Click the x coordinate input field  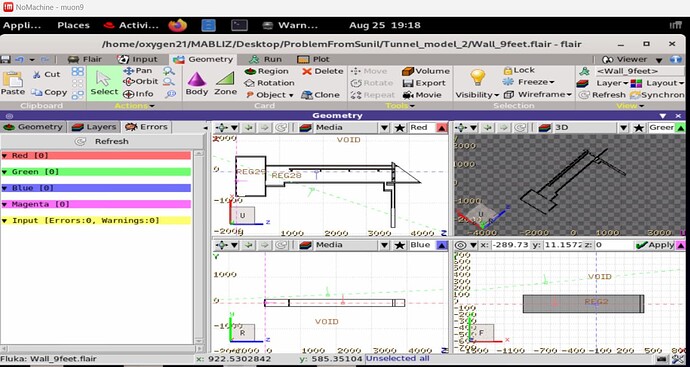pos(509,245)
